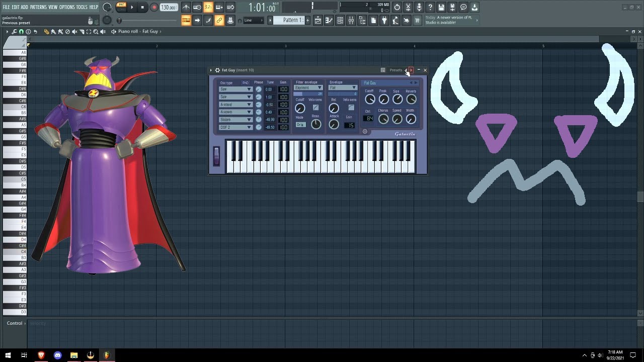Arm the record button
Viewport: 644px width, 362px height.
154,8
